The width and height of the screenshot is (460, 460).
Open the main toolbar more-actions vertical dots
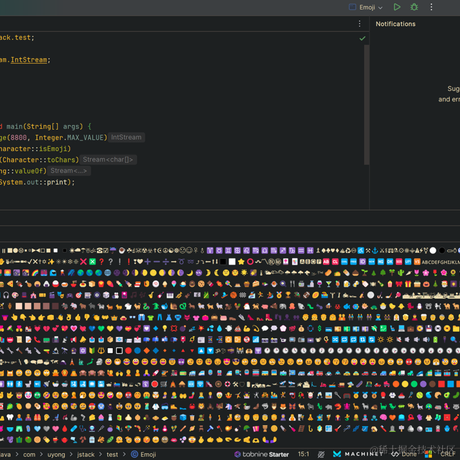(431, 7)
